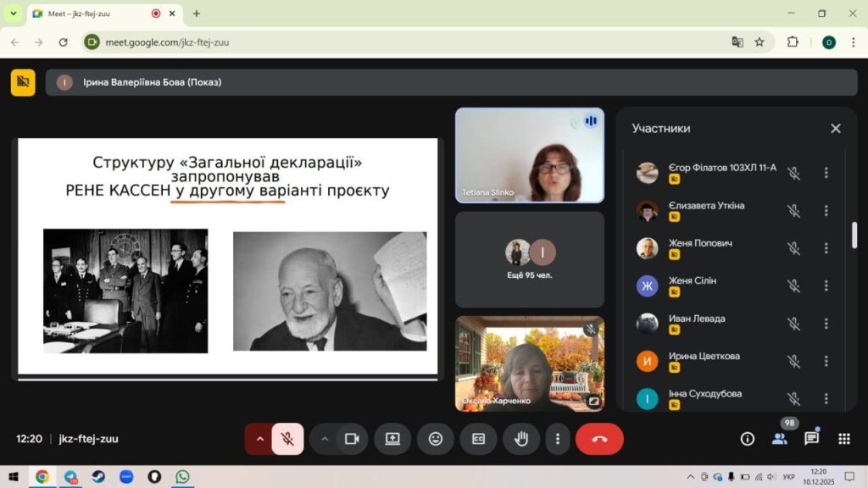The height and width of the screenshot is (488, 868).
Task: Toggle closed captions button
Action: 478,439
